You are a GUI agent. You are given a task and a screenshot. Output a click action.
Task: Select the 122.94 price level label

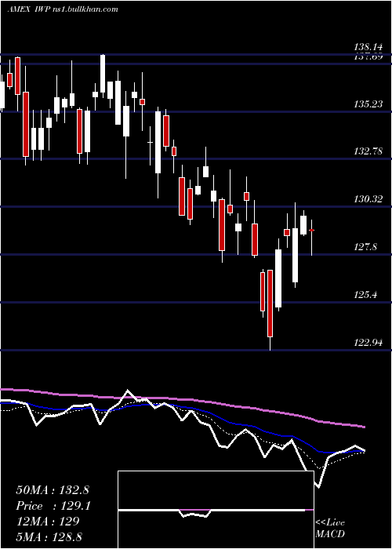[368, 343]
